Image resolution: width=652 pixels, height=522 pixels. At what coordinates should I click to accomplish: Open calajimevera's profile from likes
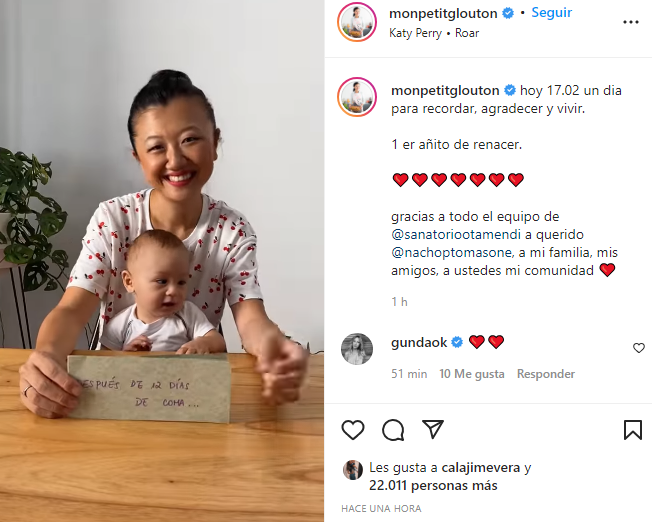(480, 468)
